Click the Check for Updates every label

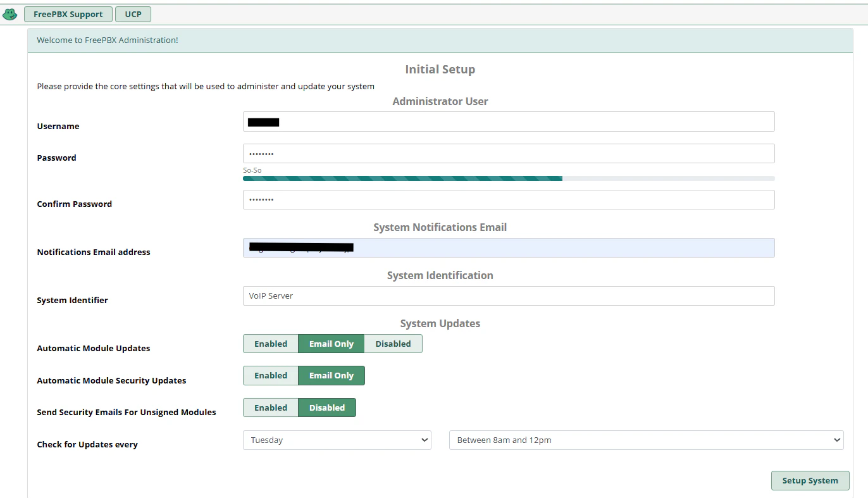pyautogui.click(x=87, y=444)
